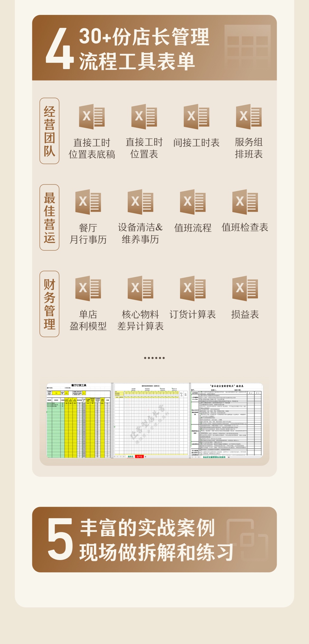Click the 直接工时位置表 label

144,148
